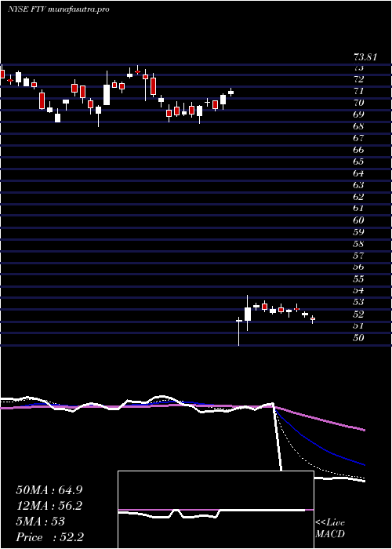
Task: Click the Price : 52.2 readout
Action: tap(49, 537)
